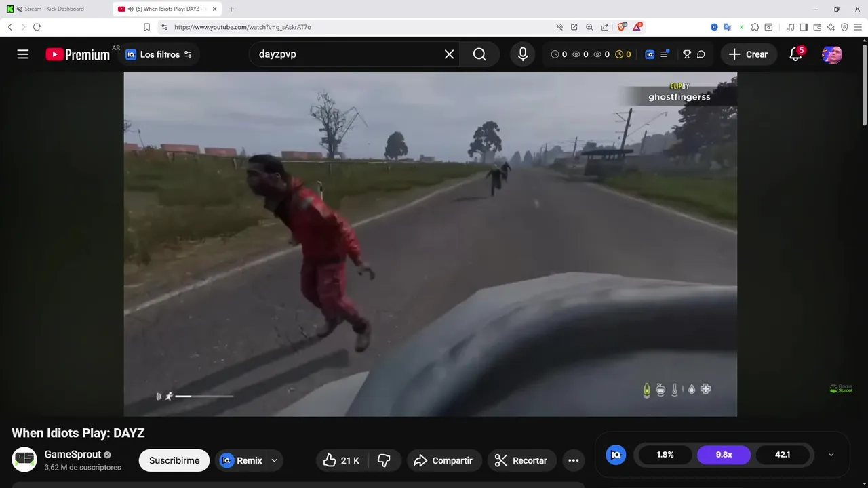
Task: Bookmark this page from the address bar
Action: 146,27
